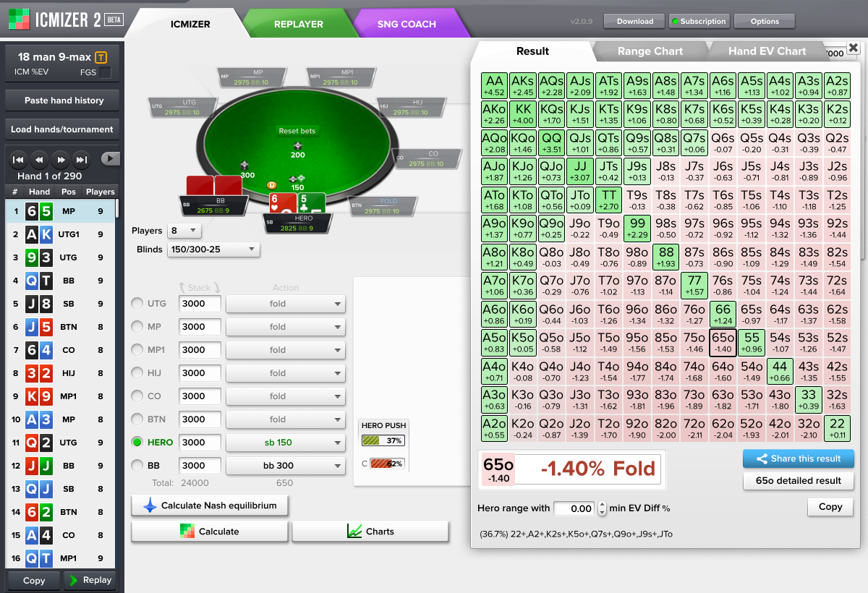Close the Result panel
This screenshot has width=868, height=593.
tap(854, 48)
